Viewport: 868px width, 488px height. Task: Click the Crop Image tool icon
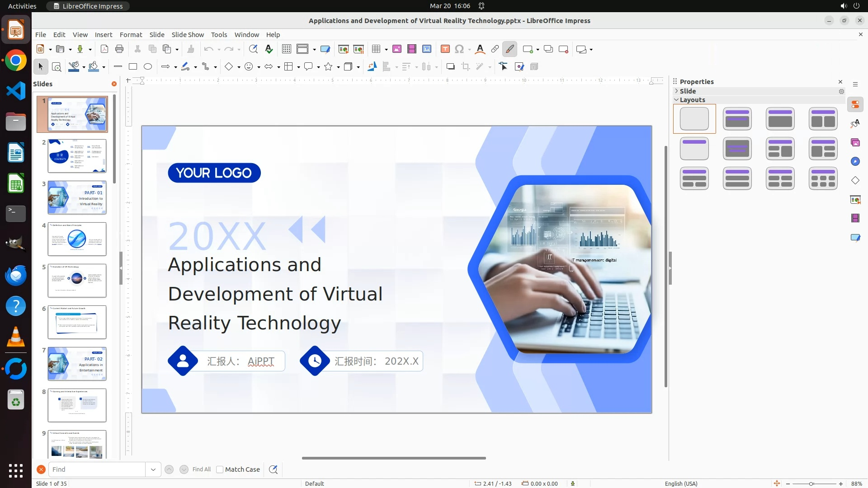point(466,66)
